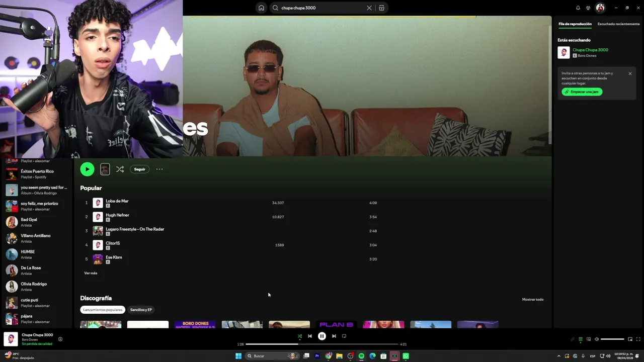The height and width of the screenshot is (362, 644).
Task: Toggle the queue panel icon
Action: (581, 339)
